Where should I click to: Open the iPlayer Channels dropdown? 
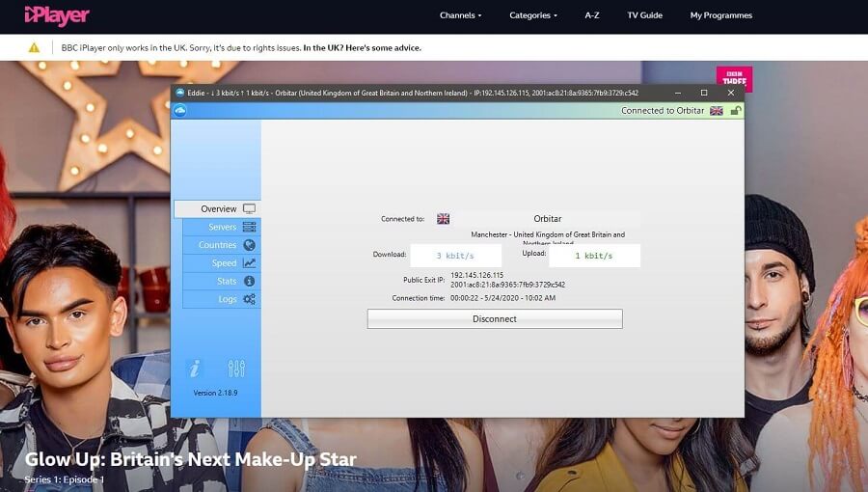tap(461, 15)
